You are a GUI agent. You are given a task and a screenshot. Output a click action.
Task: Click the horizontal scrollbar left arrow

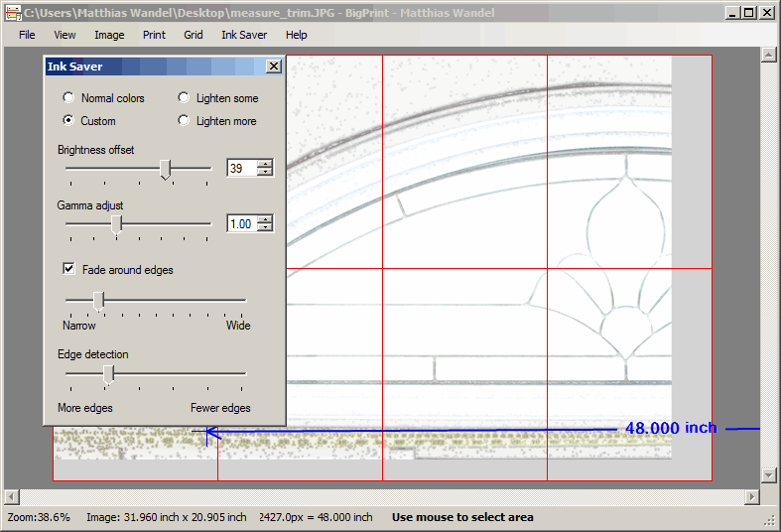(x=11, y=495)
